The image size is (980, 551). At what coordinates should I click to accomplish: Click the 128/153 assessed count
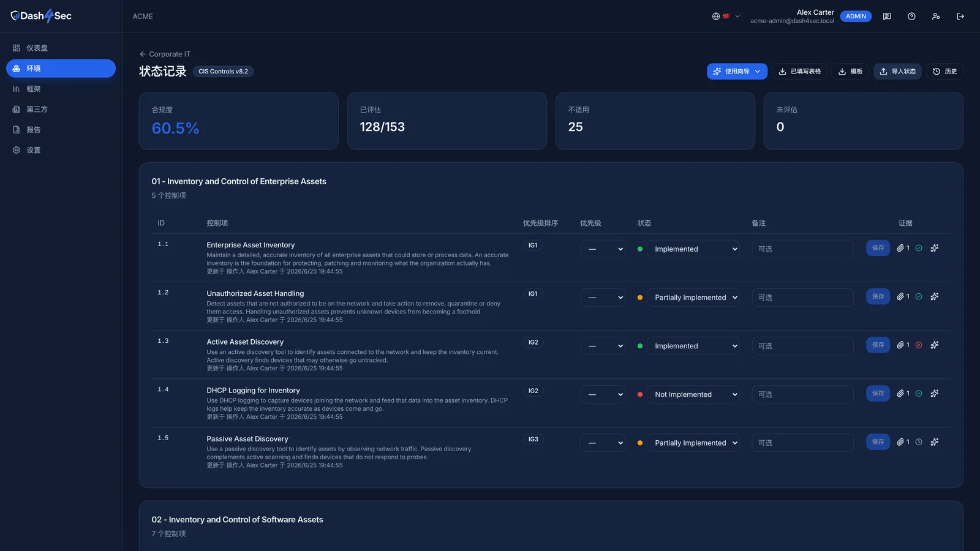point(382,127)
